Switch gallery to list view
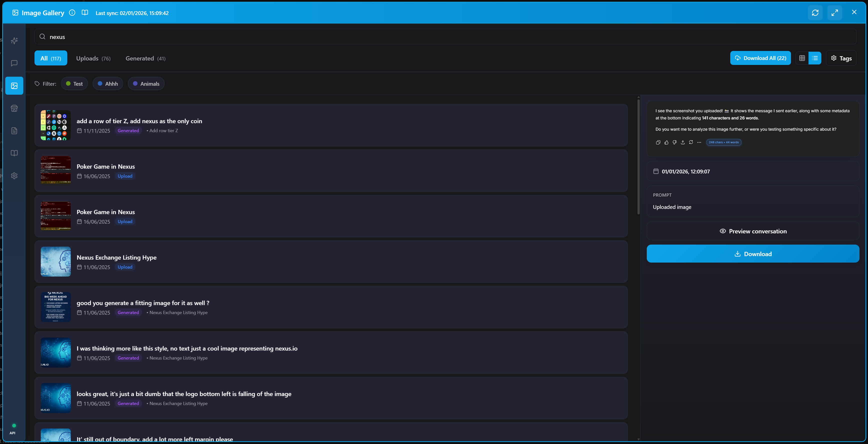This screenshot has width=868, height=444. [x=815, y=58]
